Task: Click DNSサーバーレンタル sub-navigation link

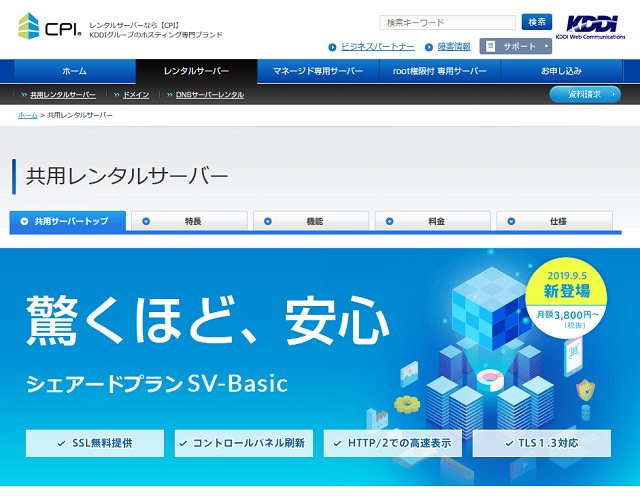Action: [210, 95]
